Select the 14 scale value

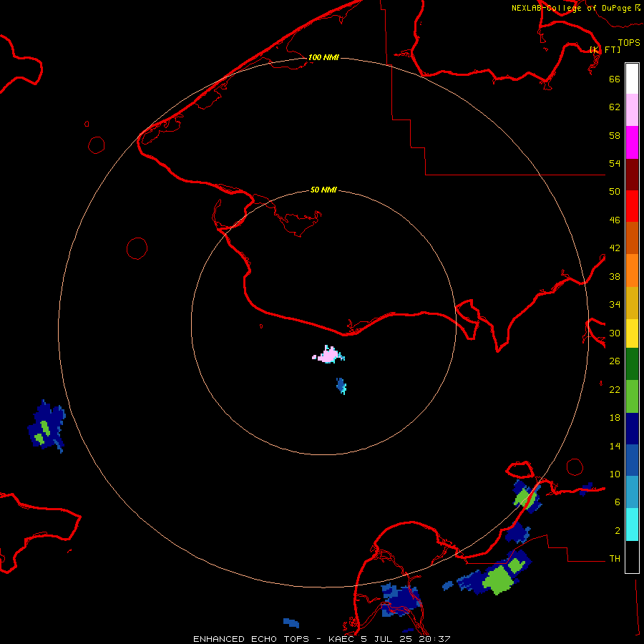point(615,446)
